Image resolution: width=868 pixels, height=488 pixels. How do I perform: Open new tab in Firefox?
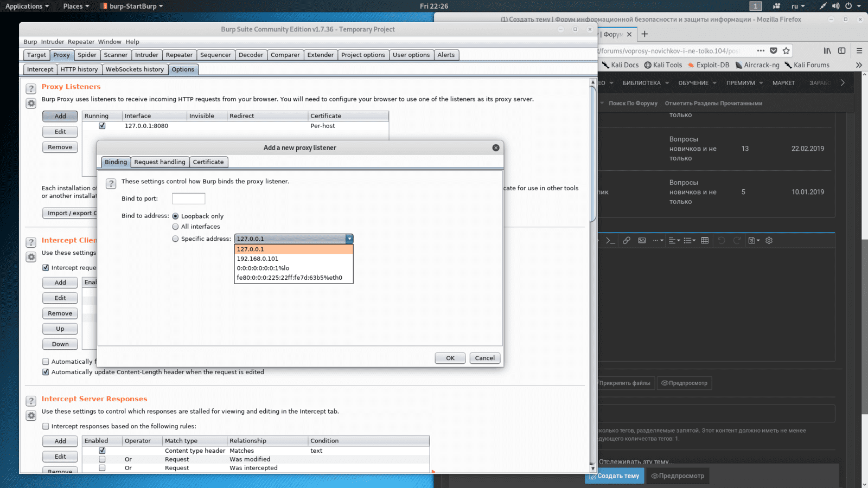click(x=644, y=34)
